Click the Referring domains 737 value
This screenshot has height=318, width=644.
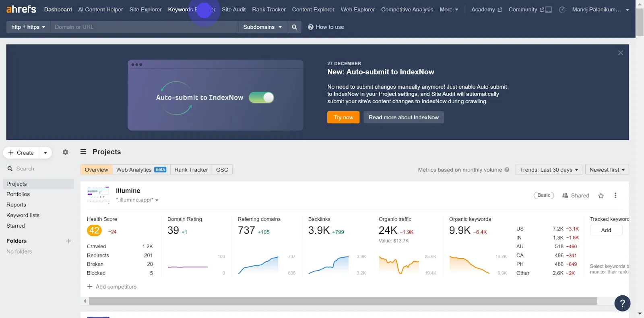tap(246, 230)
